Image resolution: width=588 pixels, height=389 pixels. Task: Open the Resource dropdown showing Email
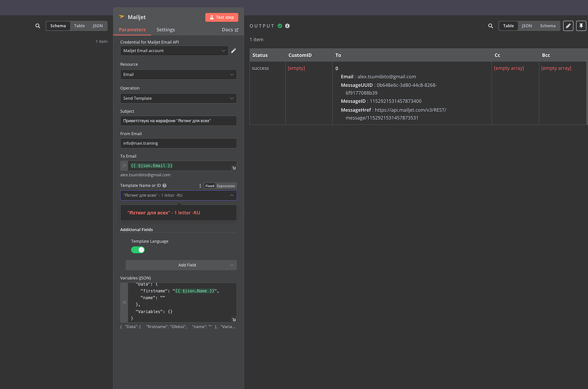pos(178,75)
